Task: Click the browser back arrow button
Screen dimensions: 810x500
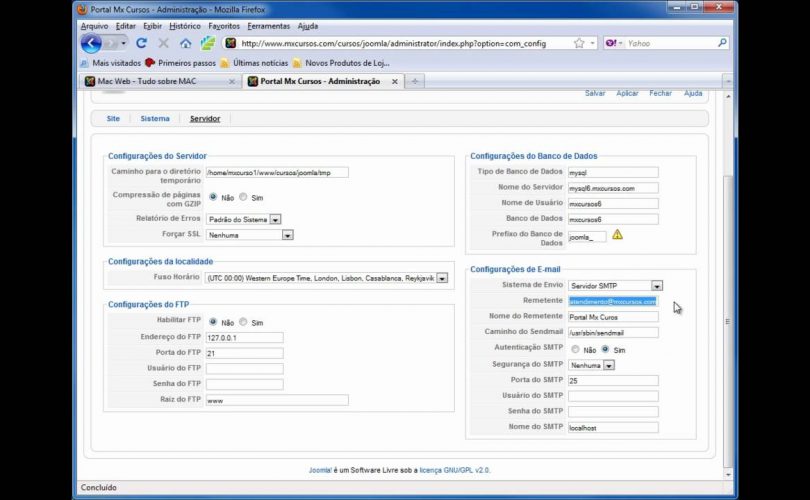Action: 92,43
